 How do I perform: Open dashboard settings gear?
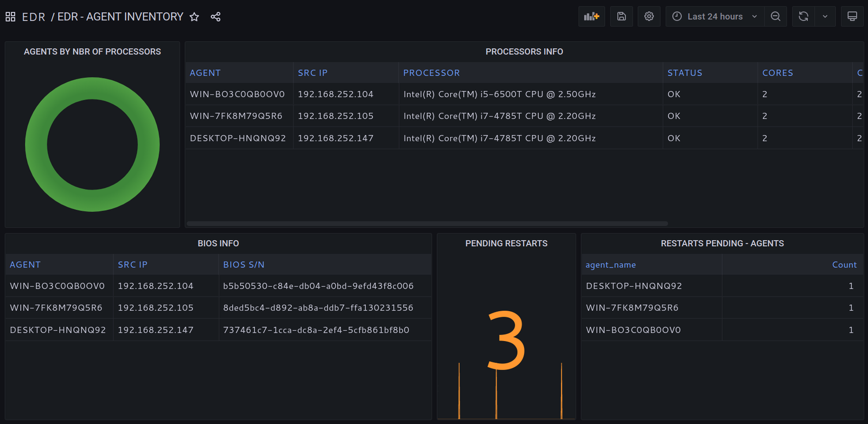649,17
